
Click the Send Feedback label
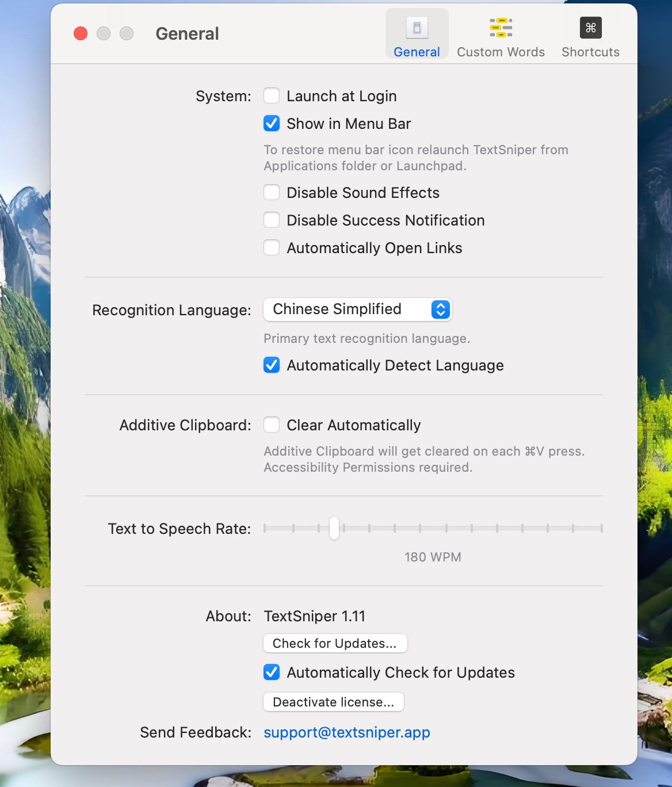(x=196, y=732)
